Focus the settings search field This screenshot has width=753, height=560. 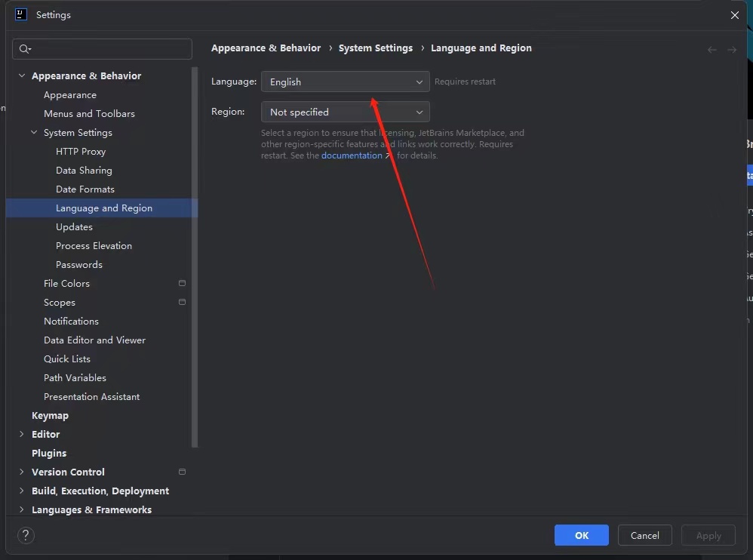pyautogui.click(x=103, y=49)
